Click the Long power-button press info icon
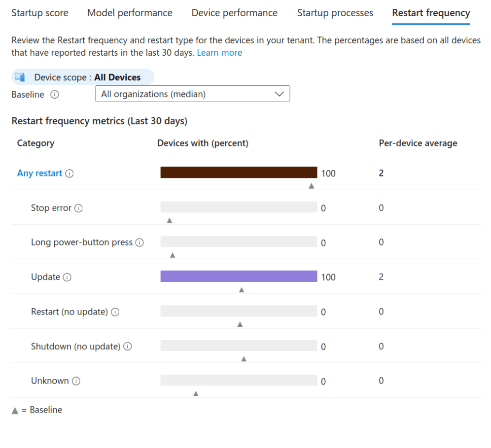Screen dimensions: 491x448 pyautogui.click(x=140, y=242)
